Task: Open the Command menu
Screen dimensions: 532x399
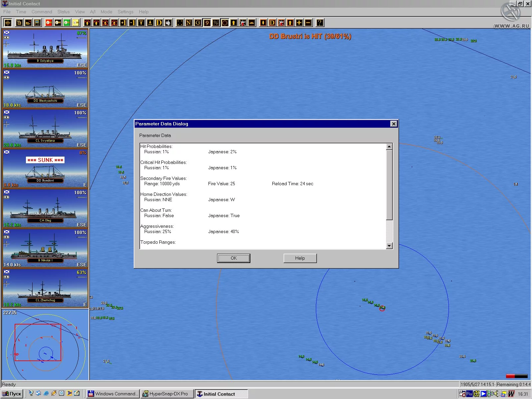Action: click(x=42, y=12)
